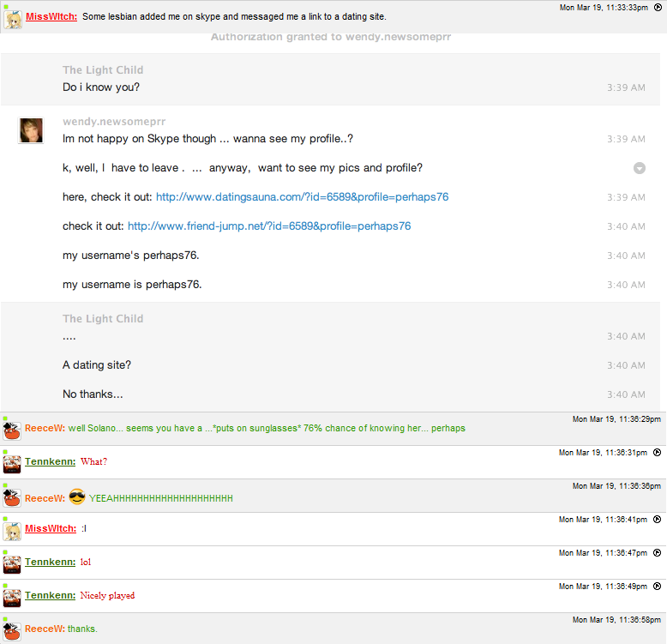Click the Tennkenn username beside "What?"

coord(51,461)
